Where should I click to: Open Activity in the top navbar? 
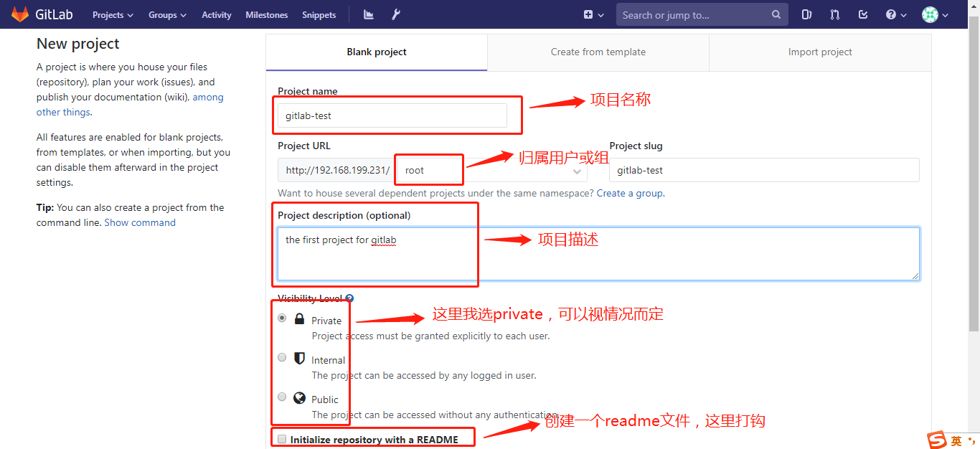(217, 14)
